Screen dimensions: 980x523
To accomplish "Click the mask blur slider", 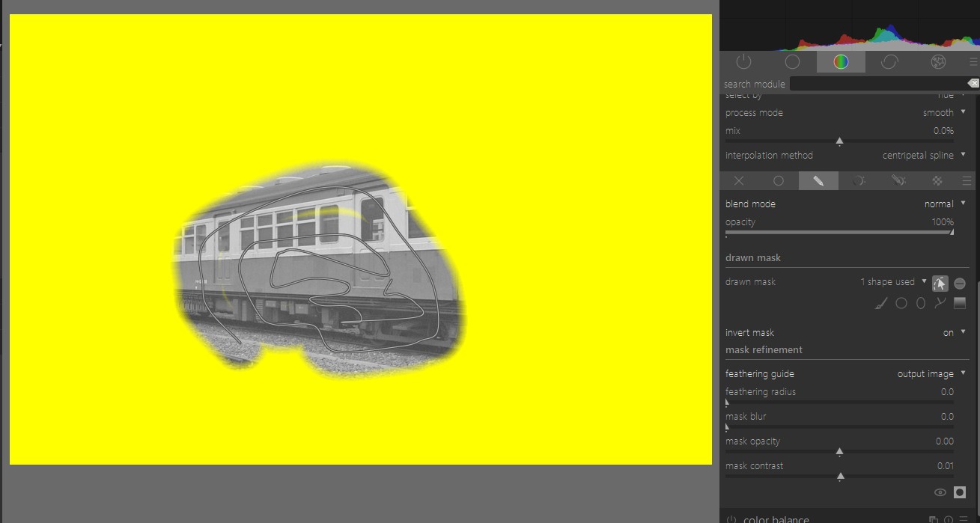I will pyautogui.click(x=839, y=427).
